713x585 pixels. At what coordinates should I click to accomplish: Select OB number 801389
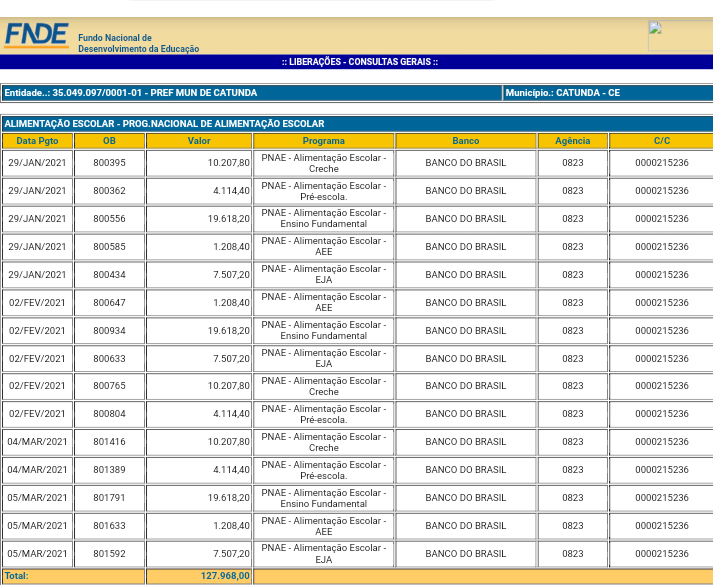click(x=109, y=470)
